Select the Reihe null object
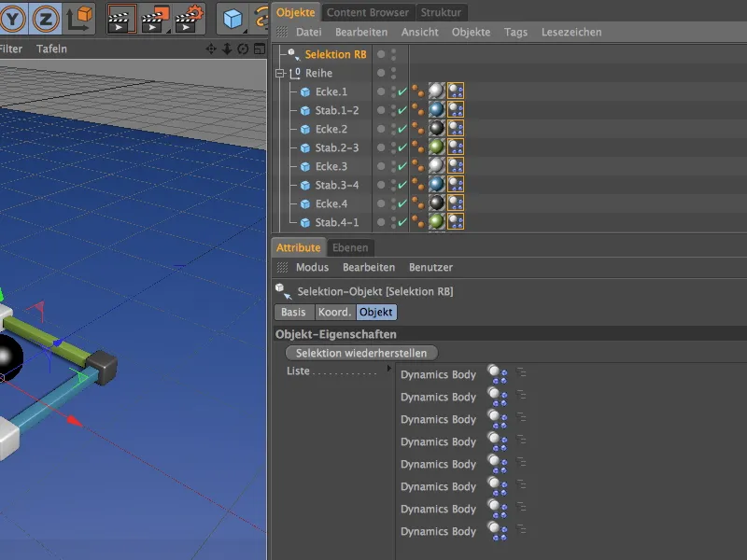 point(318,73)
